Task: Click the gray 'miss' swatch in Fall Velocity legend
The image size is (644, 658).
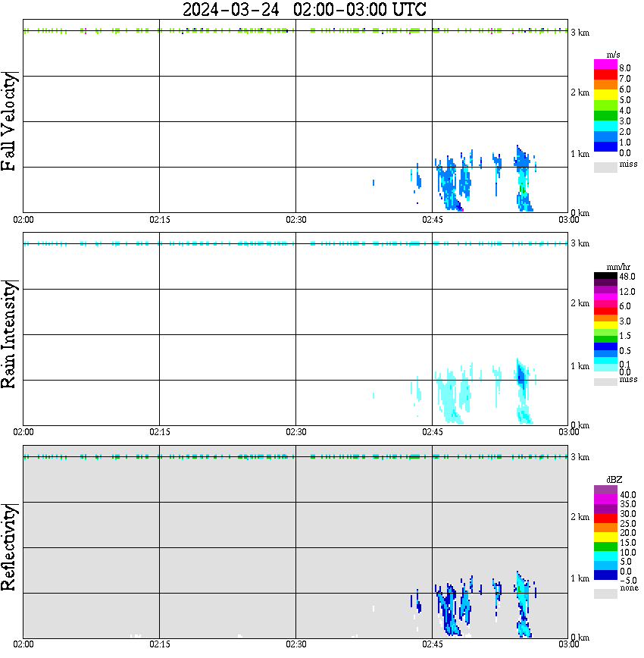Action: pos(605,167)
